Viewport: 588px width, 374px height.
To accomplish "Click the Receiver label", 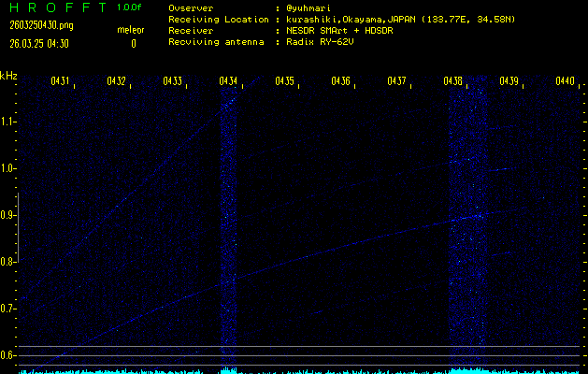I will tap(191, 31).
